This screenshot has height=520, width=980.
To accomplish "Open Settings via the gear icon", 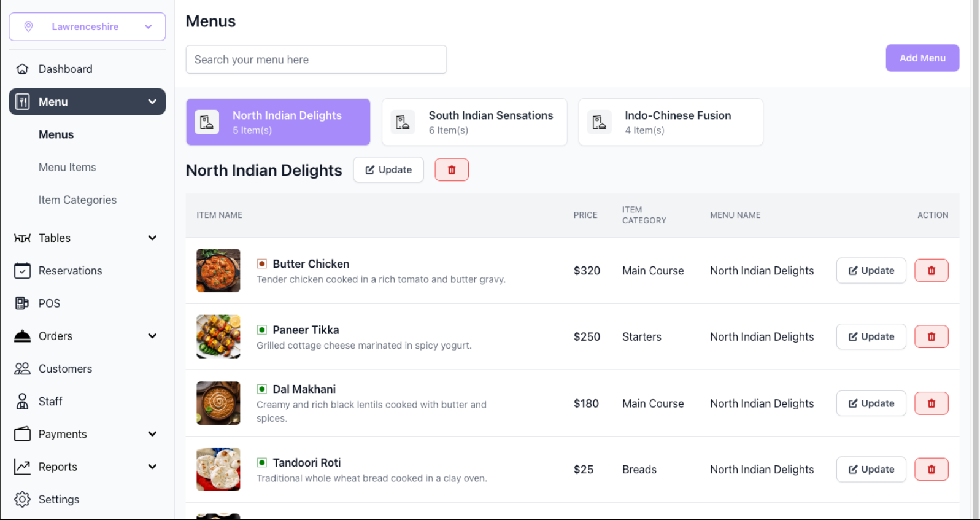I will click(22, 500).
